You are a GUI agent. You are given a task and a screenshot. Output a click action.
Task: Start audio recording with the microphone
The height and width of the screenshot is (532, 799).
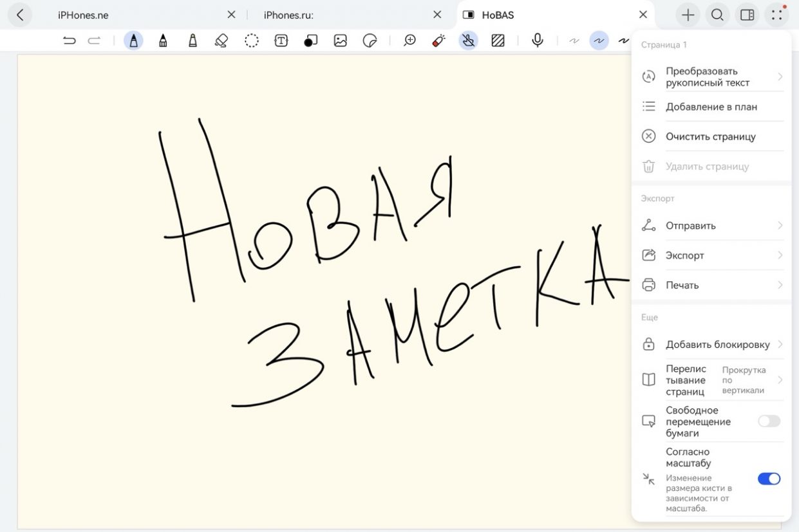point(538,41)
